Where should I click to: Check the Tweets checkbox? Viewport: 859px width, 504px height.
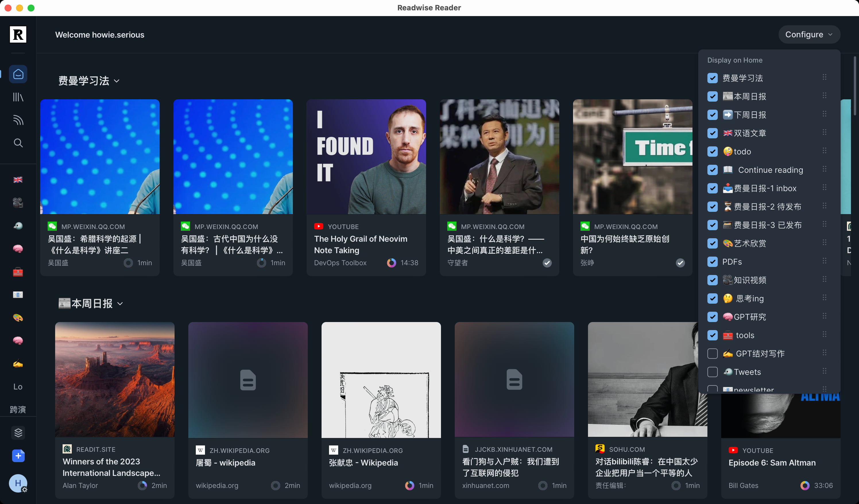[712, 372]
